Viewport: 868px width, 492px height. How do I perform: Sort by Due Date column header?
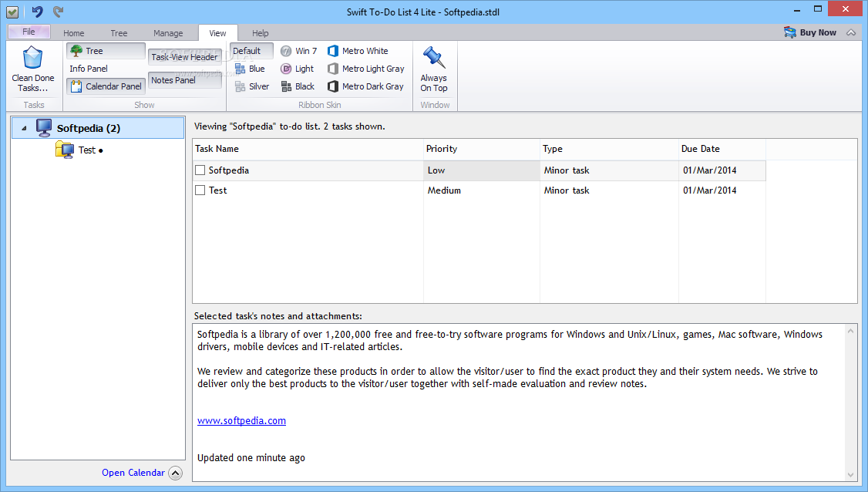click(x=722, y=149)
